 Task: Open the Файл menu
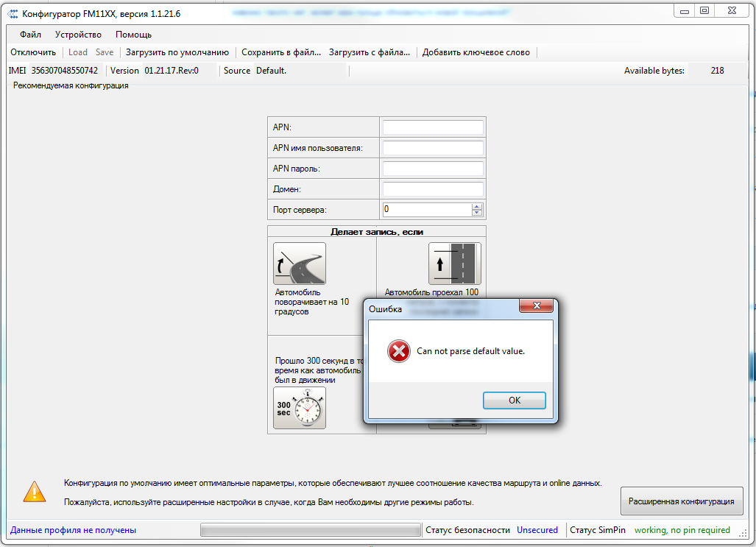[30, 35]
